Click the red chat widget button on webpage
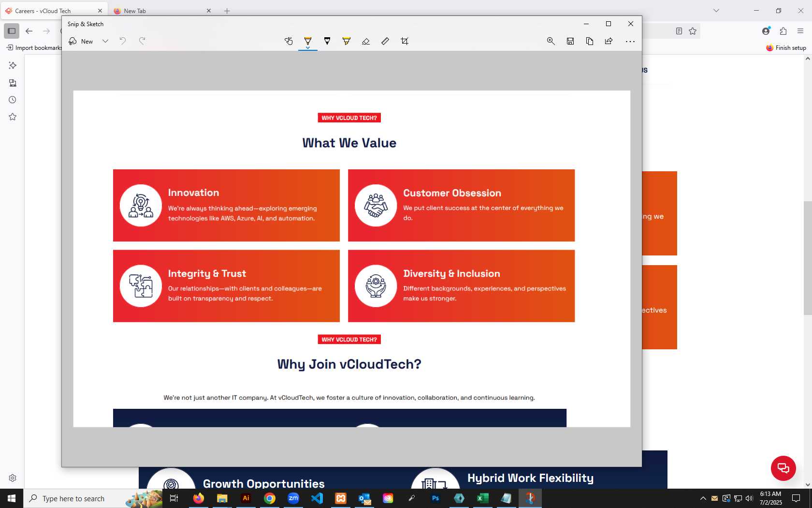This screenshot has height=508, width=812. point(783,468)
